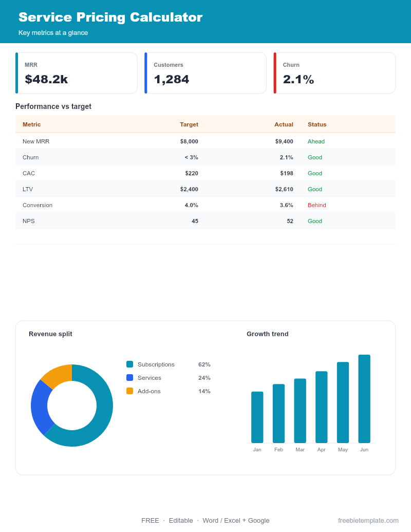Click the Feb bar in growth chart
411x532 pixels.
(x=278, y=414)
